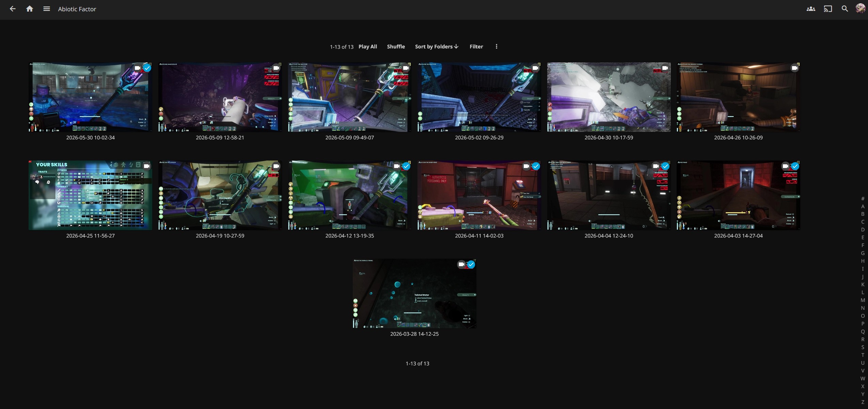
Task: Toggle played checkmark on 2026-04-04 12-24-10
Action: tap(665, 166)
